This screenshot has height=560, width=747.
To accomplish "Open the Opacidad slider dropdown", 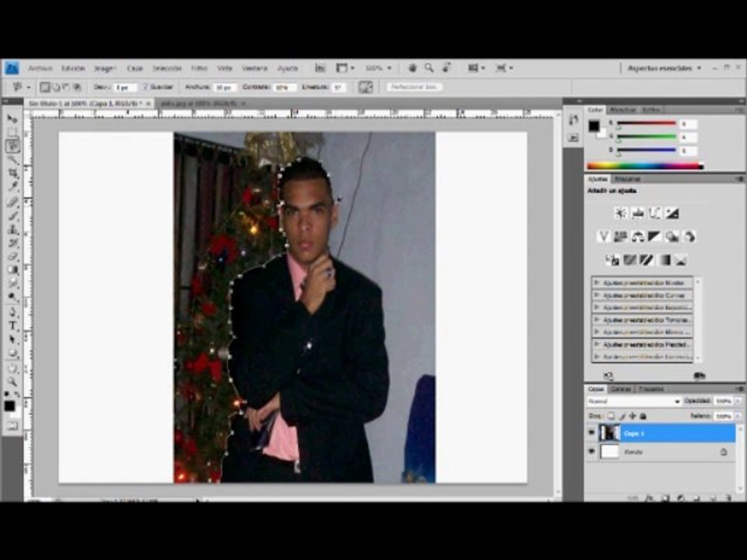I will point(738,401).
